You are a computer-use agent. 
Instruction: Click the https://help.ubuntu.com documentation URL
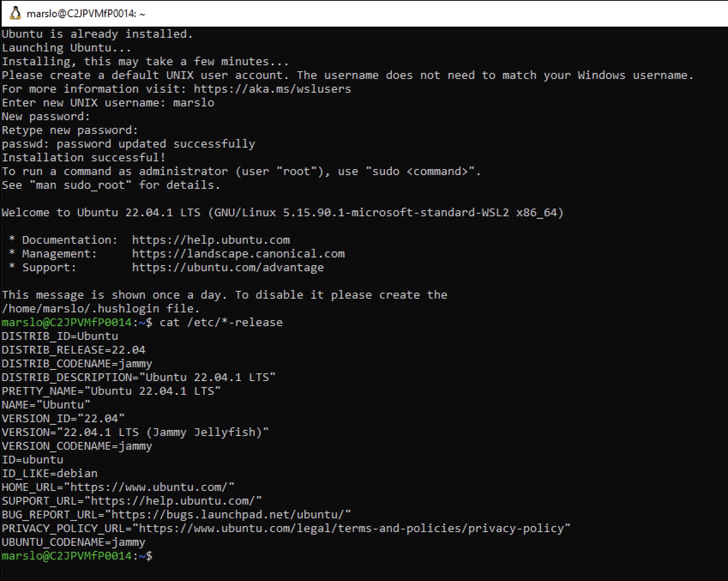click(x=211, y=240)
